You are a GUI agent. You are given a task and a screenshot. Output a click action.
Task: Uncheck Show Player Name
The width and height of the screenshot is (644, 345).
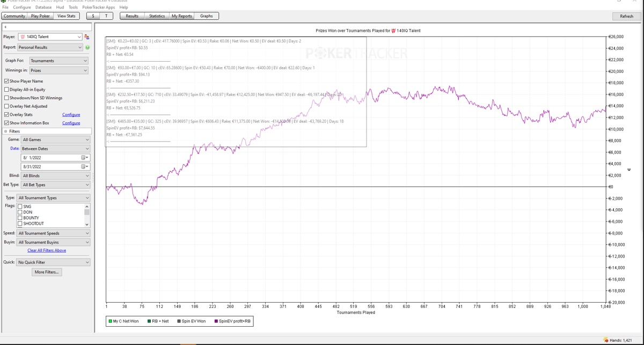pyautogui.click(x=6, y=81)
